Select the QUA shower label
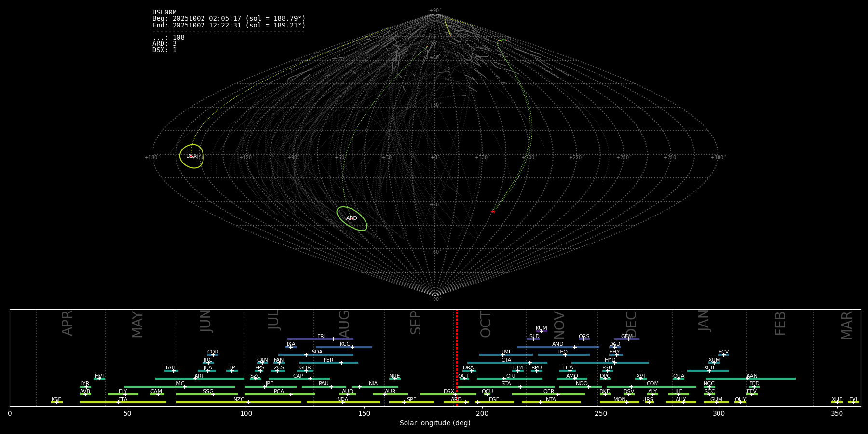Screen dimensions: 868x434 point(678,376)
